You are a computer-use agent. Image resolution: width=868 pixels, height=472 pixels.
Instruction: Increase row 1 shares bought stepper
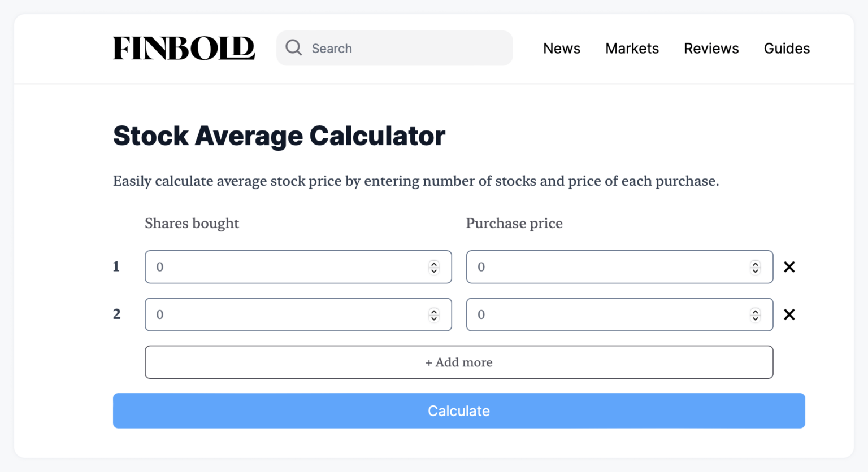(x=434, y=264)
